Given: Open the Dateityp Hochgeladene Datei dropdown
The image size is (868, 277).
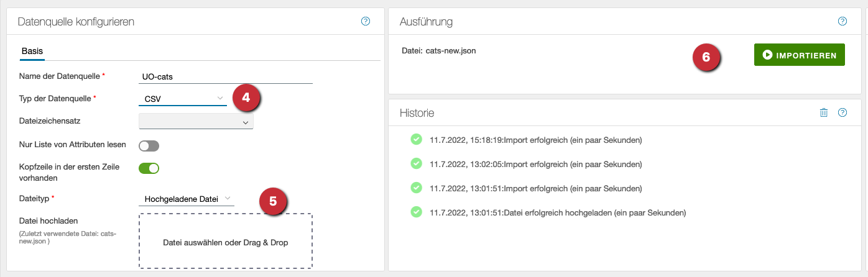Looking at the screenshot, I should [x=187, y=199].
